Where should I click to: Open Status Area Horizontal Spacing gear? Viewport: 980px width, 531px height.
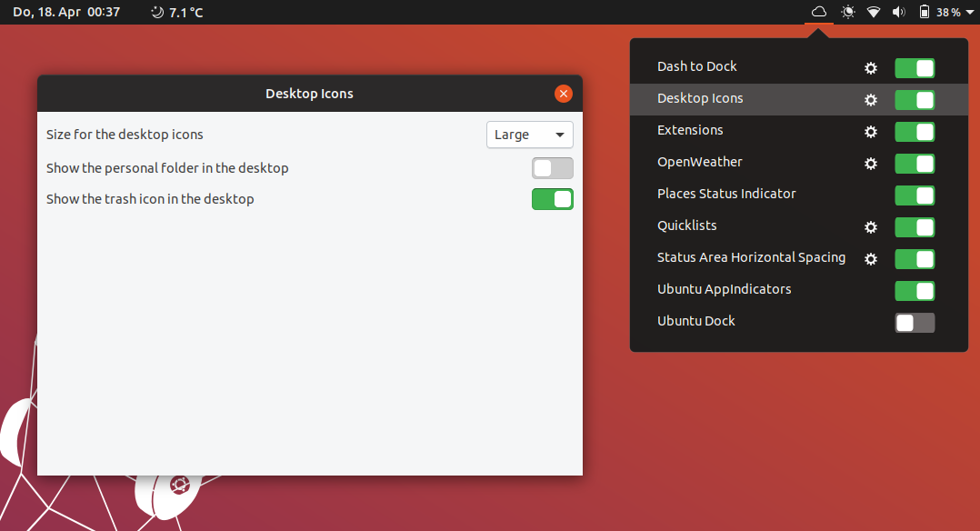tap(871, 259)
